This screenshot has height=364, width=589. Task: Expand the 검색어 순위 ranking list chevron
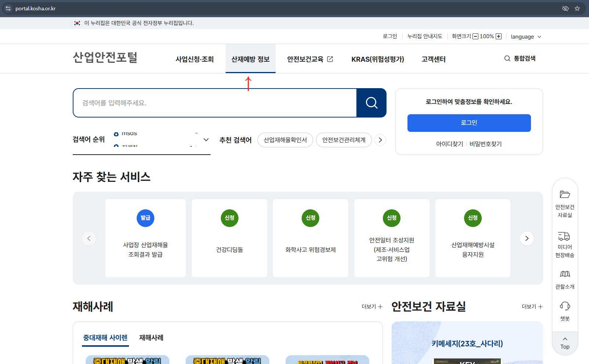tap(206, 140)
